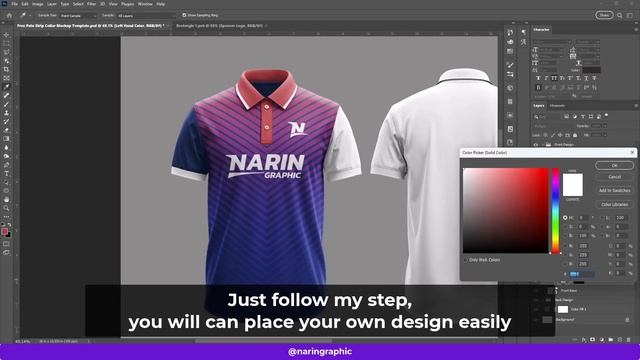The height and width of the screenshot is (360, 640).
Task: Expand the Front Design group arrow
Action: point(542,144)
